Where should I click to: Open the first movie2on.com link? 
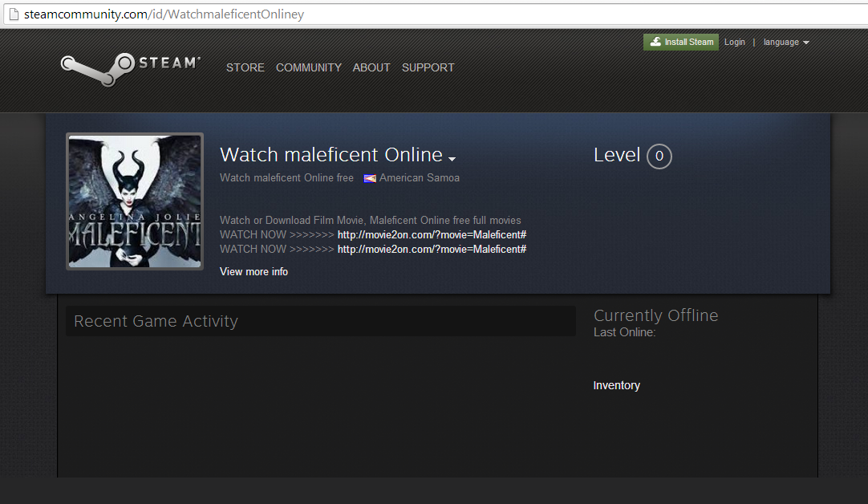[x=432, y=235]
